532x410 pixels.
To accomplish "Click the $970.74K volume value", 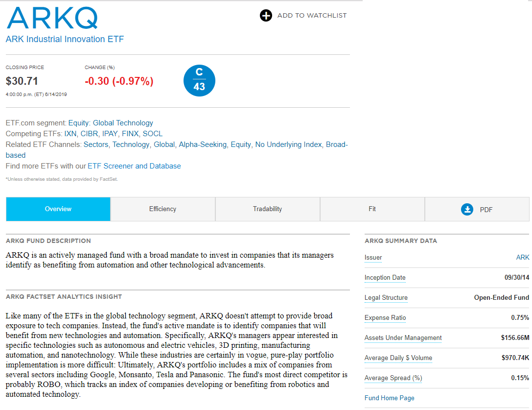I will 515,358.
